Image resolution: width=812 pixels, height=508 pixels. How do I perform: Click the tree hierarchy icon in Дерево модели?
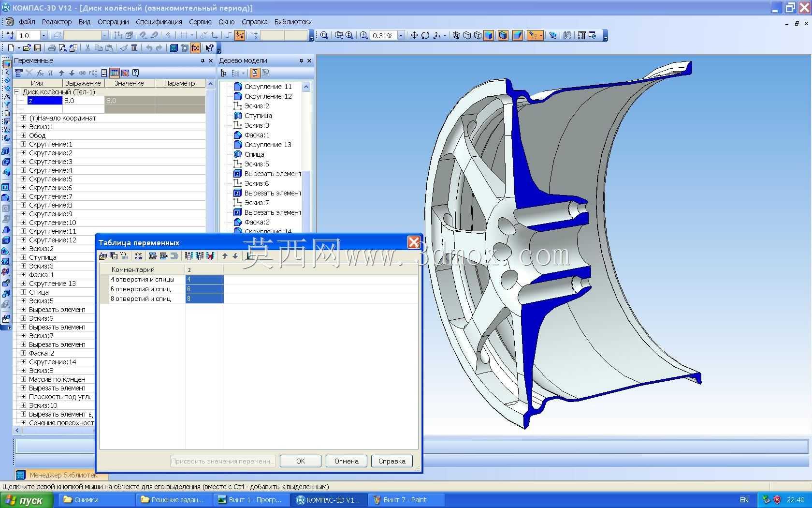coord(223,73)
